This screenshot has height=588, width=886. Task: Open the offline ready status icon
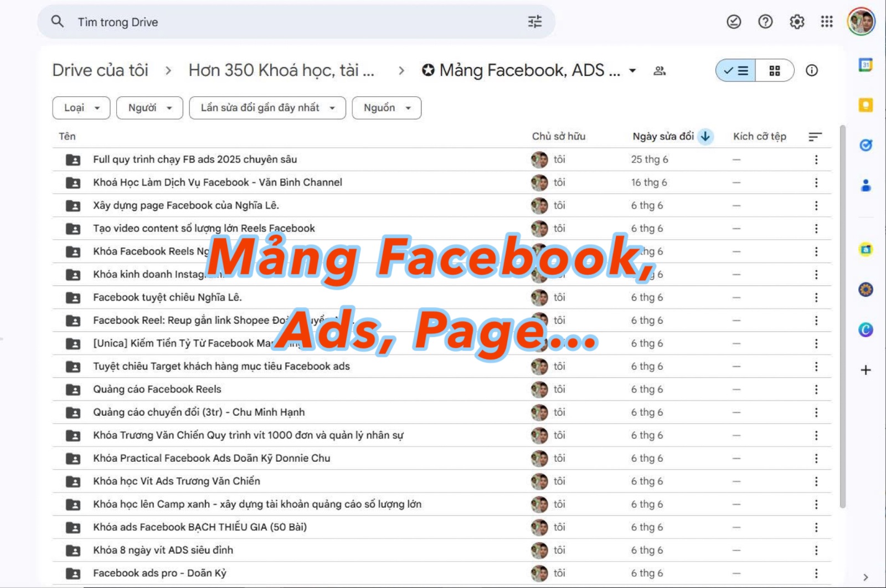pyautogui.click(x=734, y=22)
